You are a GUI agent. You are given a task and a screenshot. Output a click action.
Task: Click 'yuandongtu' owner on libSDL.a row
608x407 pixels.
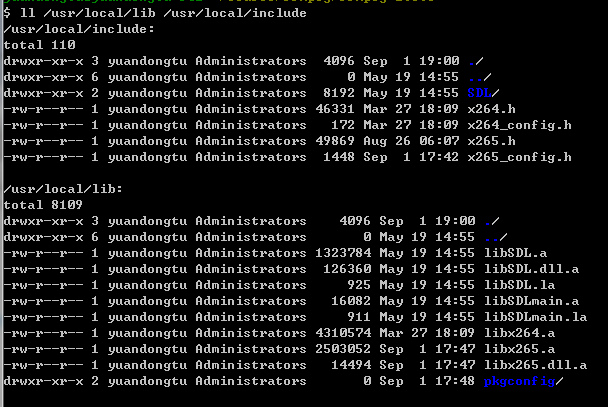pos(147,253)
